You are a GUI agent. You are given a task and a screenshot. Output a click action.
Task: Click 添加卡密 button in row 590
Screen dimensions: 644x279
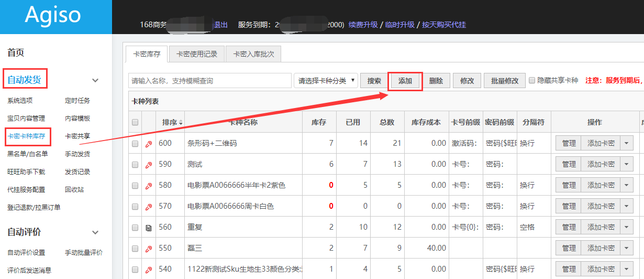tap(601, 164)
